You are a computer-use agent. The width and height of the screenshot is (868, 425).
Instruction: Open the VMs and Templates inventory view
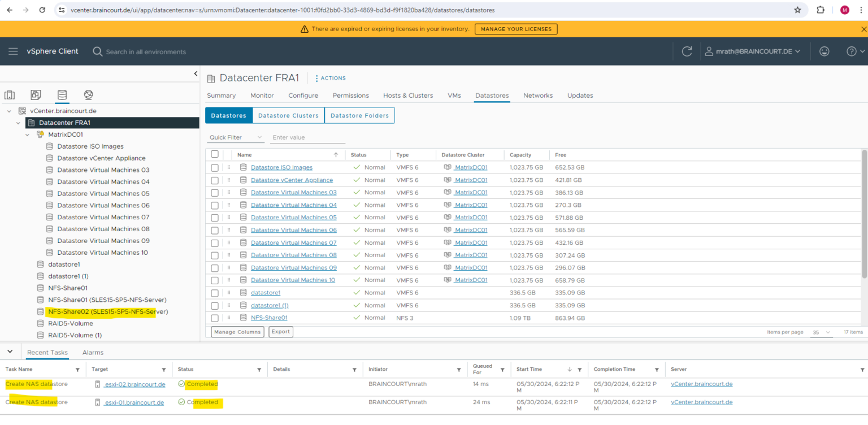click(36, 94)
